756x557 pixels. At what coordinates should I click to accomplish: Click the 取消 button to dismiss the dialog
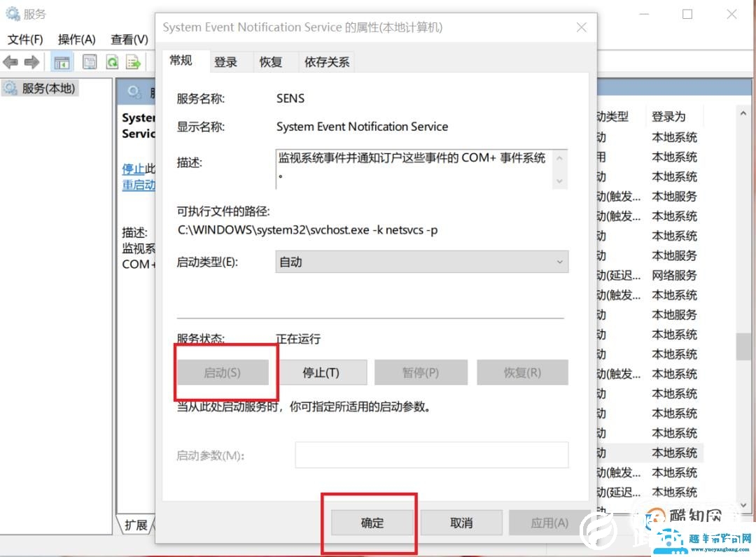pos(462,522)
